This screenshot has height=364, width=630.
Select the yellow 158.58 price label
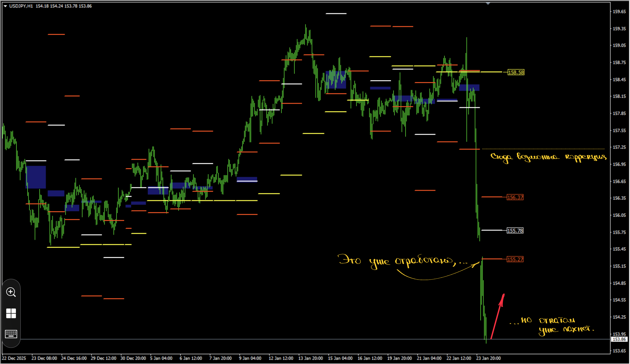516,72
